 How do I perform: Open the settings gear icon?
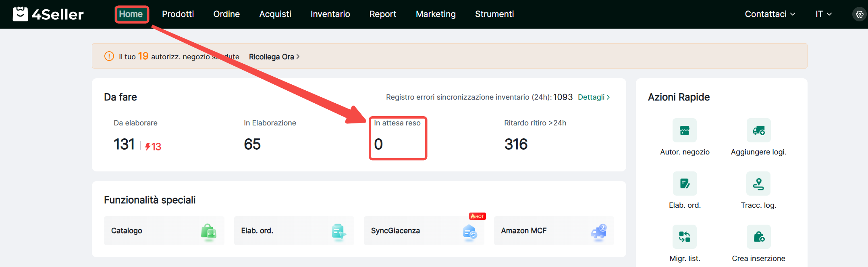[x=860, y=14]
